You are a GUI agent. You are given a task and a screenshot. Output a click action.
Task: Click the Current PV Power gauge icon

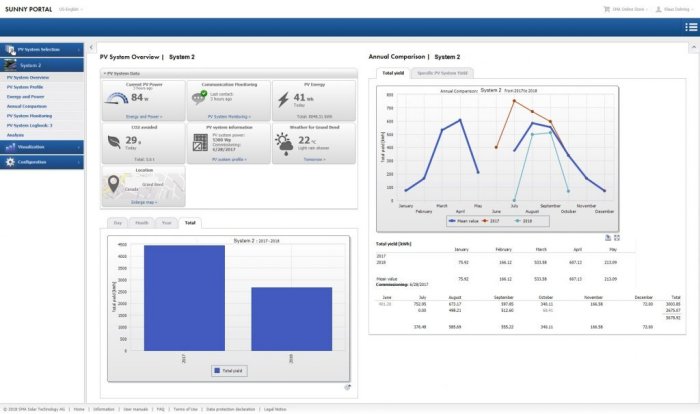115,98
